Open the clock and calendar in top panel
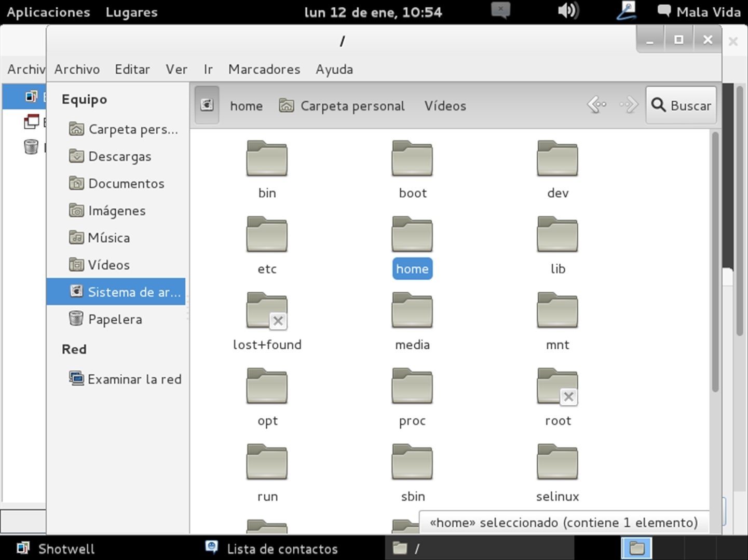This screenshot has height=560, width=748. click(373, 12)
